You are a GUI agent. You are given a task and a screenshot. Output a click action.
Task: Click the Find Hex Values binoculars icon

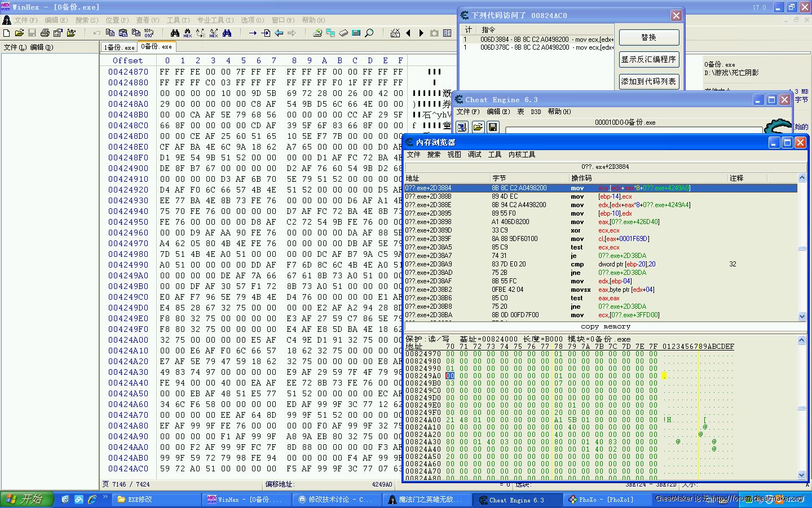coord(188,33)
